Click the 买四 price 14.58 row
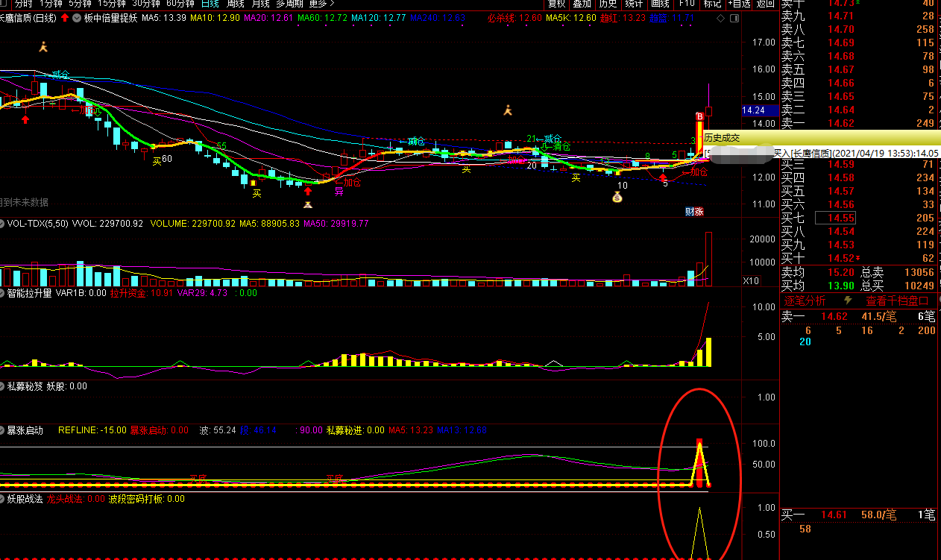 coord(858,177)
